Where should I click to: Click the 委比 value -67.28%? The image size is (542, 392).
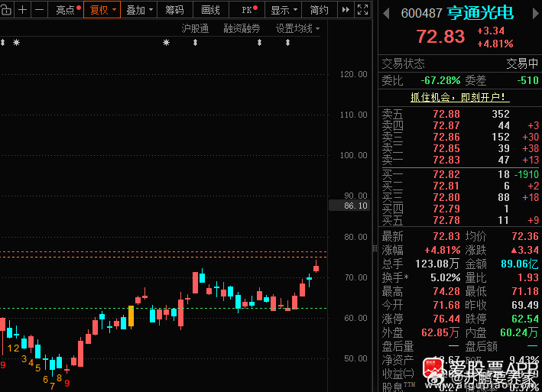coord(440,80)
